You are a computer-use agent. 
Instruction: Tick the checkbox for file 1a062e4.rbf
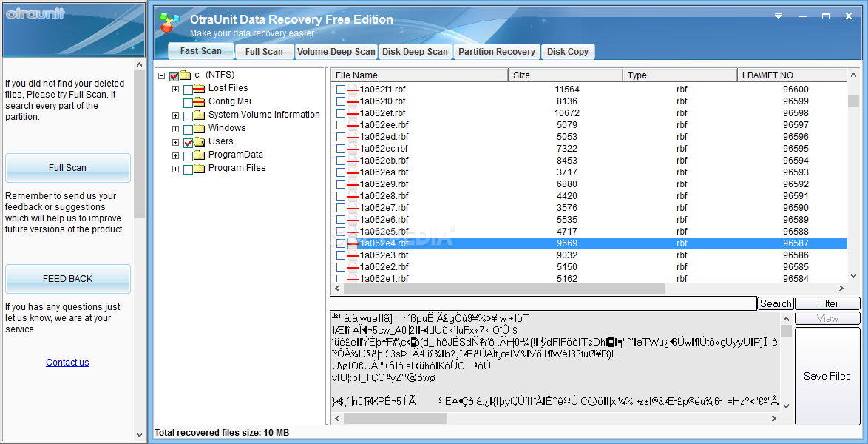(x=341, y=243)
